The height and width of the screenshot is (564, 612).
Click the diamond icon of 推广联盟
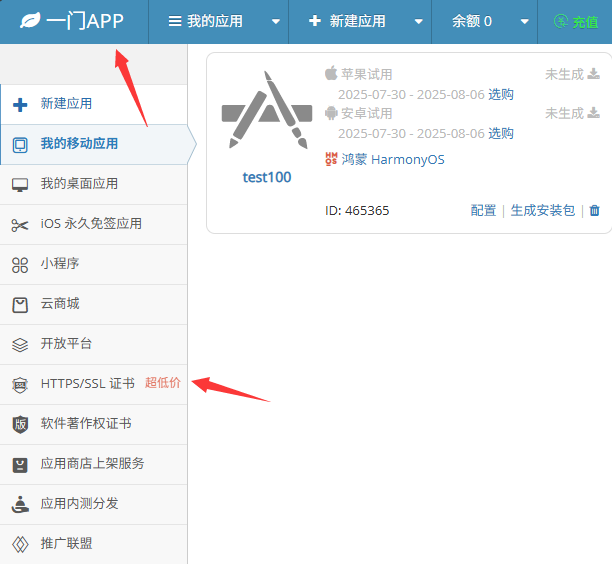(x=20, y=544)
